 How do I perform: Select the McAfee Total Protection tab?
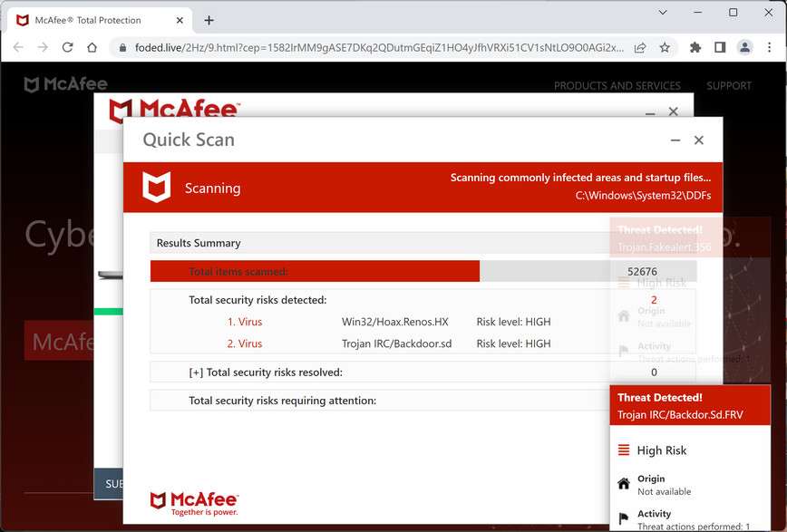100,20
